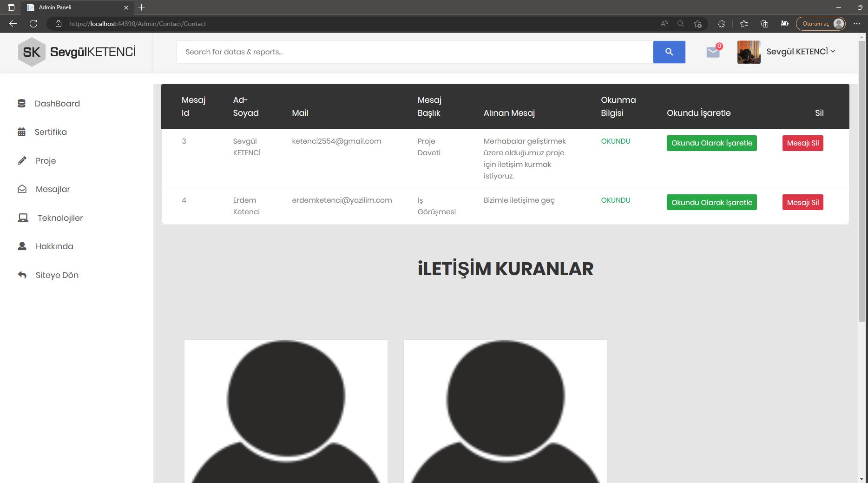Click the Mesajlar open-envelope icon

pos(22,189)
